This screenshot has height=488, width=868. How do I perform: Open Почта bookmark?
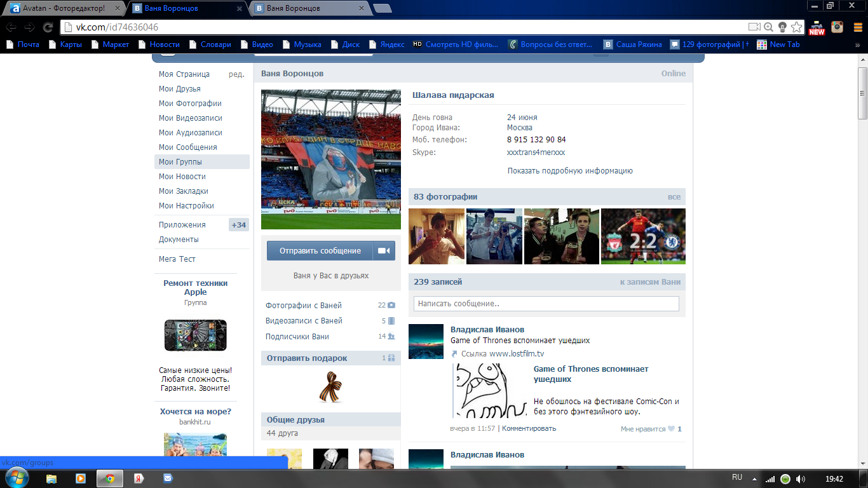[22, 44]
